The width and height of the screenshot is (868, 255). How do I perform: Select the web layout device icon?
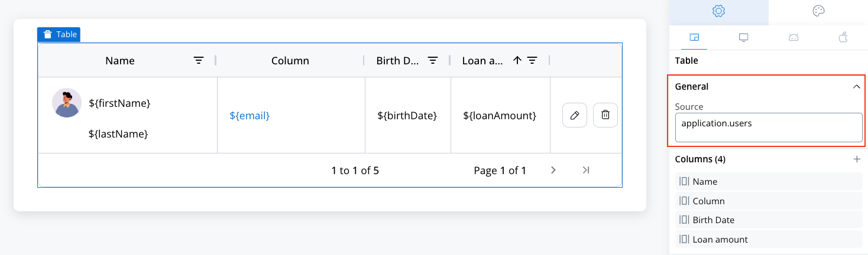point(694,38)
